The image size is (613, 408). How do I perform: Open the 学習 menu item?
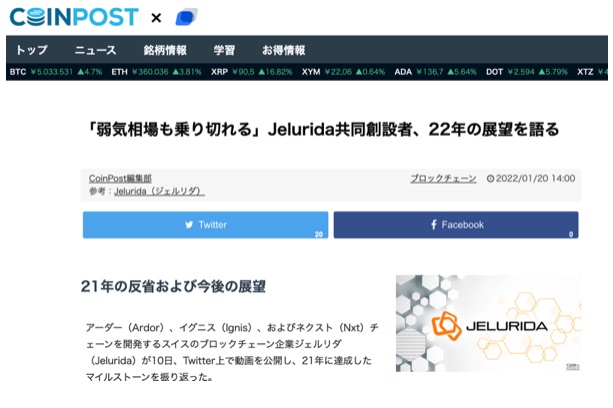(x=224, y=50)
